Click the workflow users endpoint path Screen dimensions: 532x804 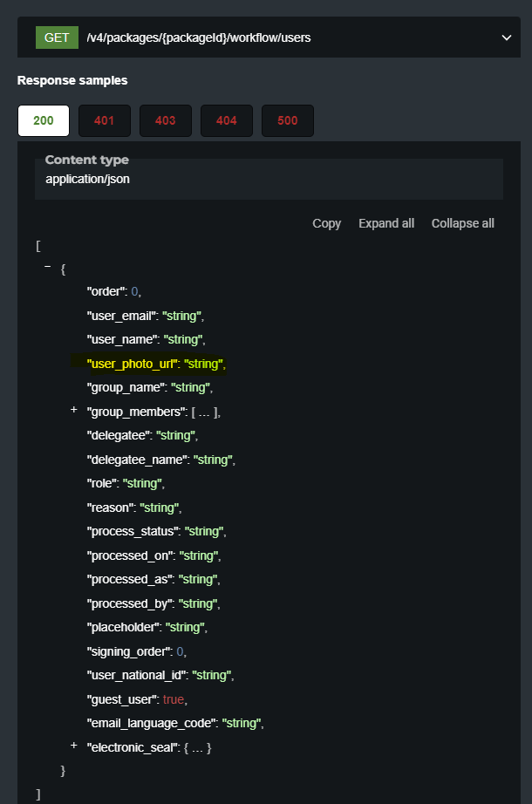[x=198, y=37]
